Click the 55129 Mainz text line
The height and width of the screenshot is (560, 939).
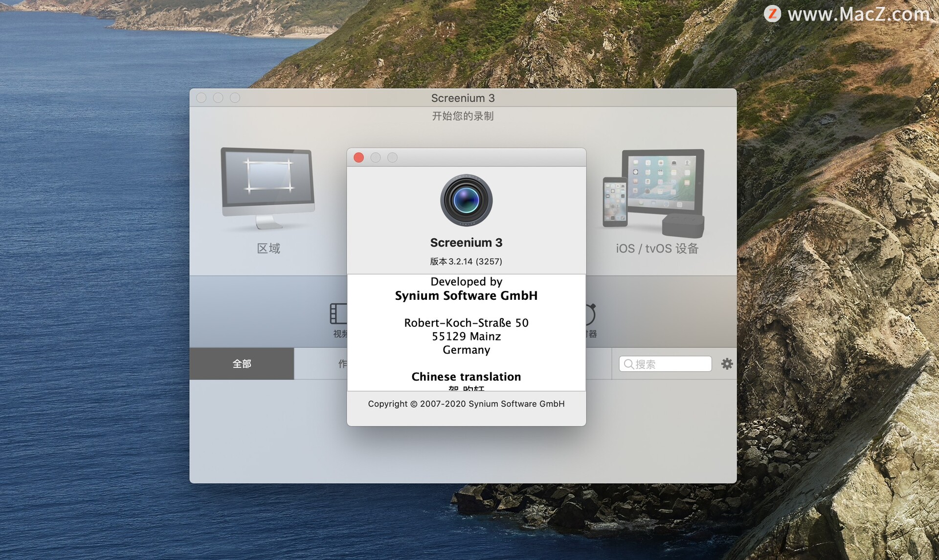(x=466, y=336)
